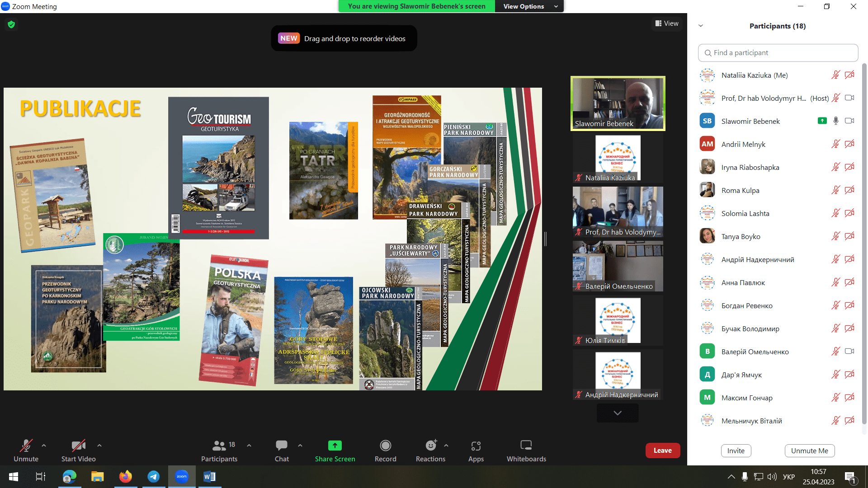Turn on camera with Start Video
The height and width of the screenshot is (488, 868).
click(78, 446)
